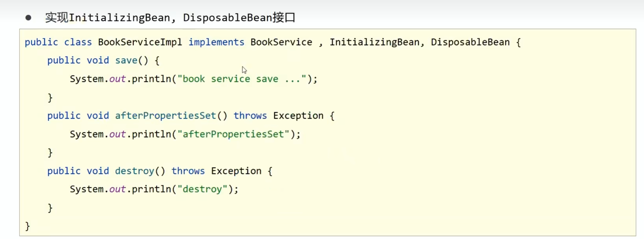
Task: Click Exception on the destroy method line
Action: click(x=236, y=171)
